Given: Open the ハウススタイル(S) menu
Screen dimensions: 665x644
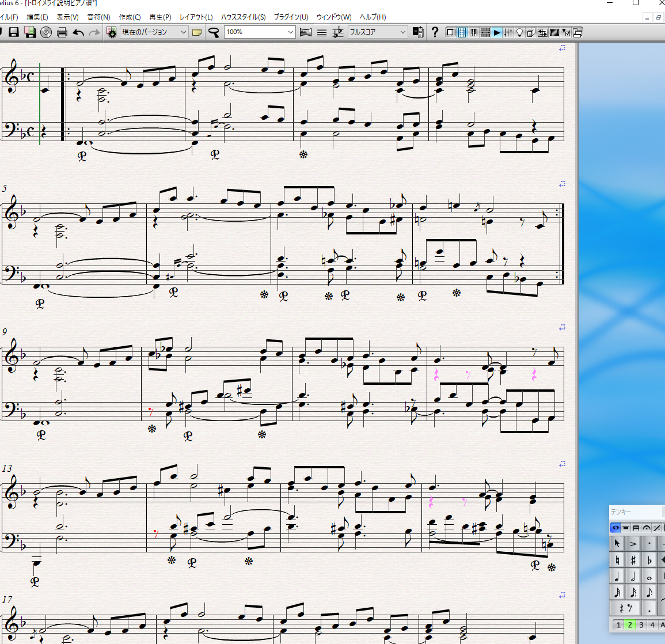Looking at the screenshot, I should (x=244, y=17).
